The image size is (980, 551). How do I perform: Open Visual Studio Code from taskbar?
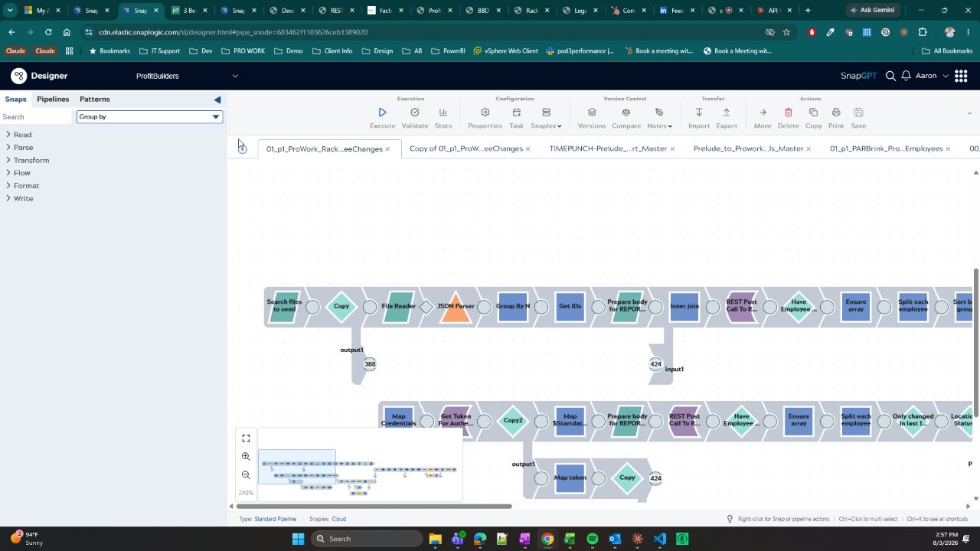click(x=660, y=539)
